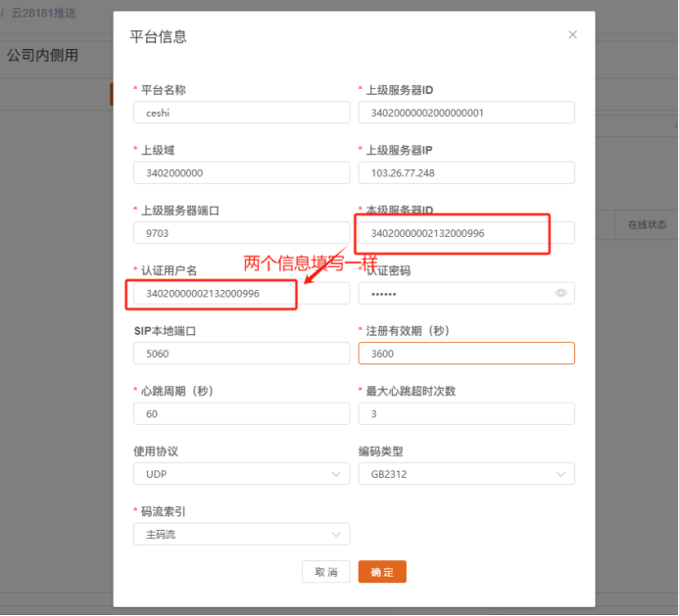Click the SIP本地端口 field showing 5060
This screenshot has width=679, height=616.
242,354
